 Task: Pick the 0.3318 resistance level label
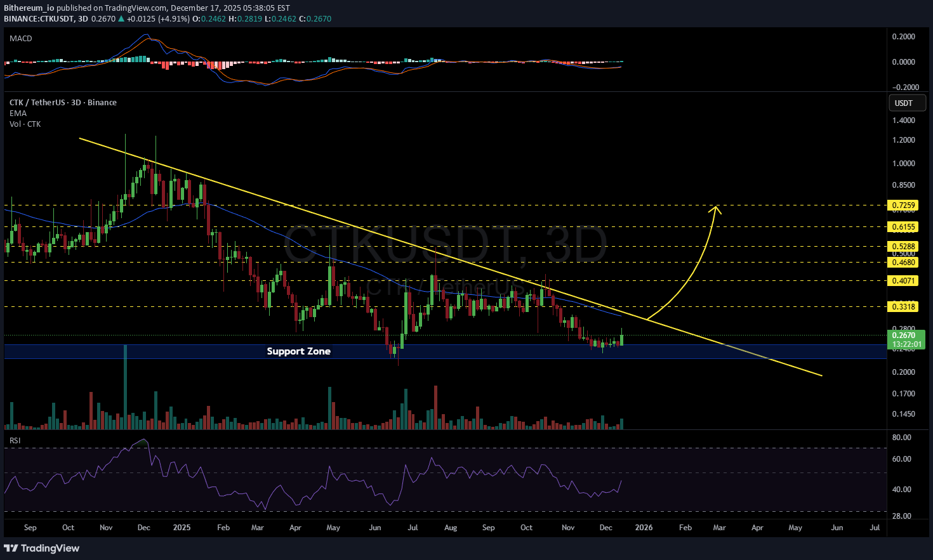(903, 307)
